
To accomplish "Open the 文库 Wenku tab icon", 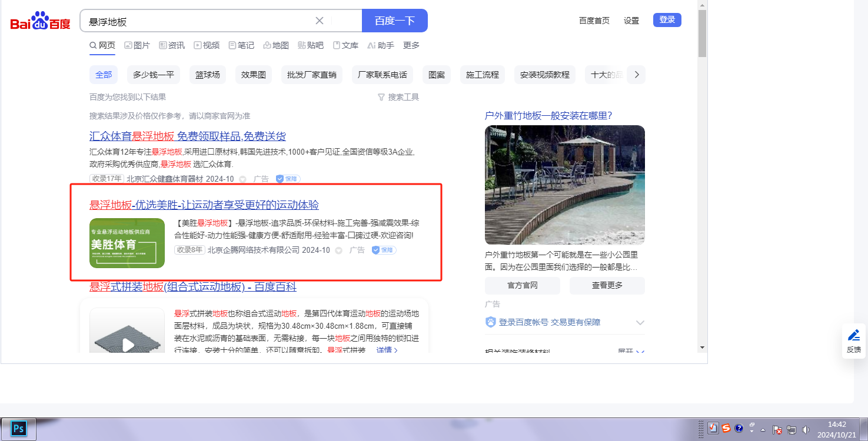I will point(337,45).
